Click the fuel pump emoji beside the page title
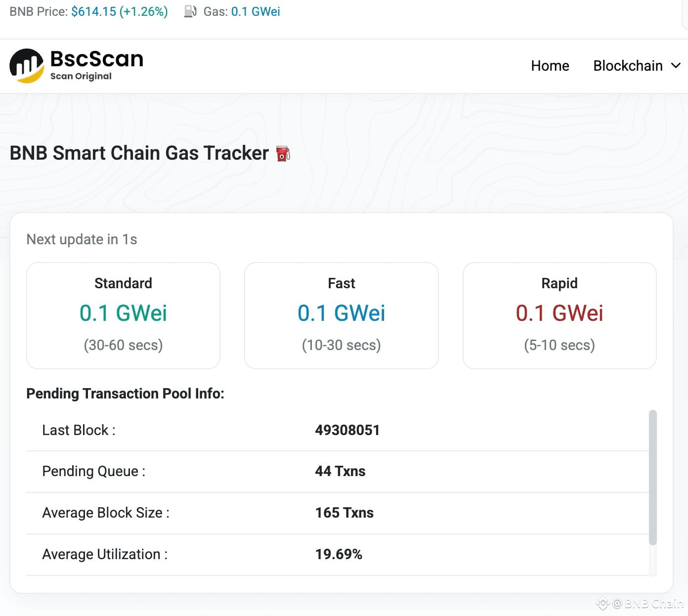 coord(282,153)
